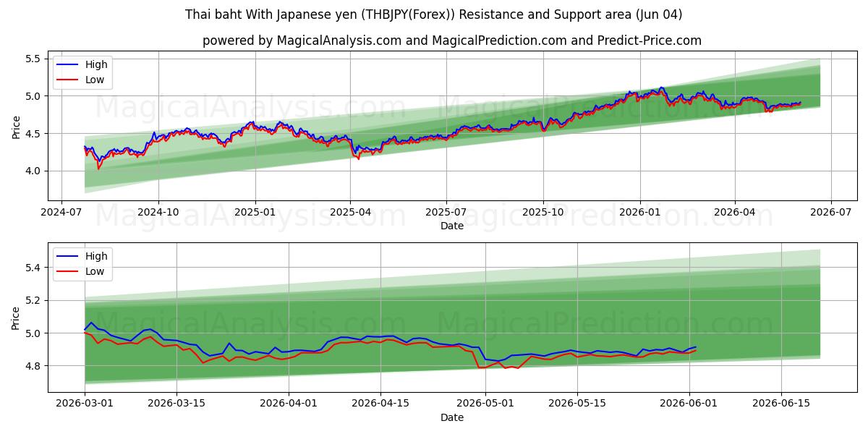This screenshot has height=434, width=868.
Task: Click top chart x-axis label '2026-01'
Action: click(641, 213)
